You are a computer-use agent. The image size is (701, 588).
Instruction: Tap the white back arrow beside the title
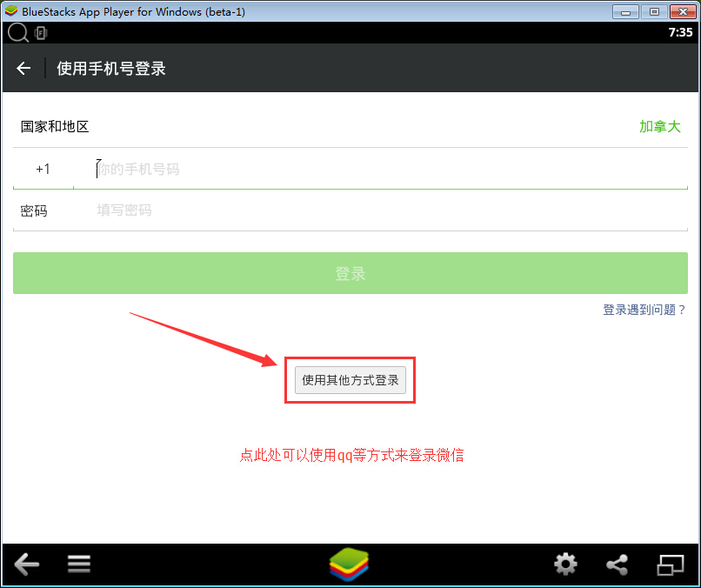[23, 68]
